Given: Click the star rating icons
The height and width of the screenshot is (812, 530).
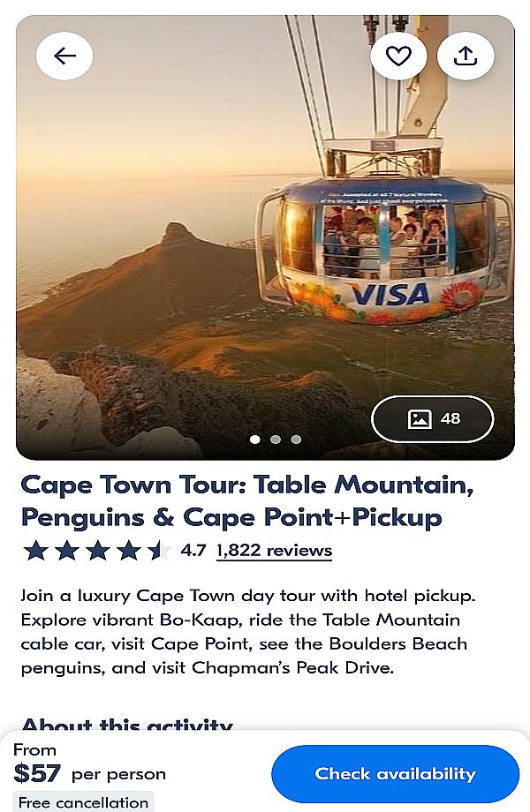Looking at the screenshot, I should [97, 551].
